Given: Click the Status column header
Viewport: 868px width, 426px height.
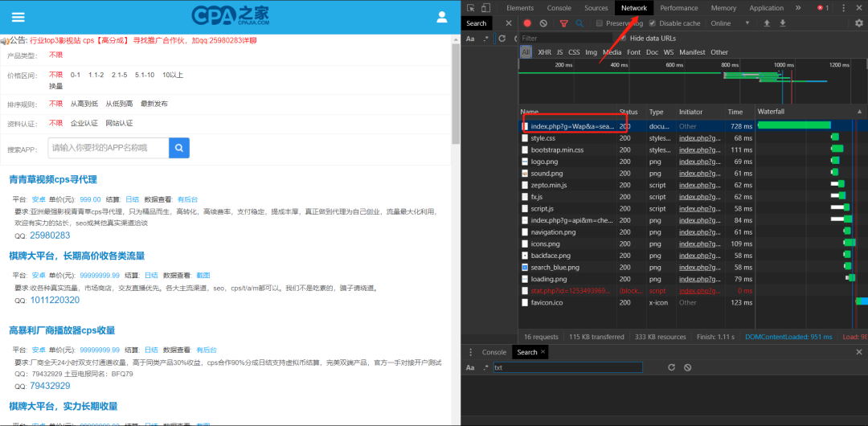Looking at the screenshot, I should pos(631,112).
